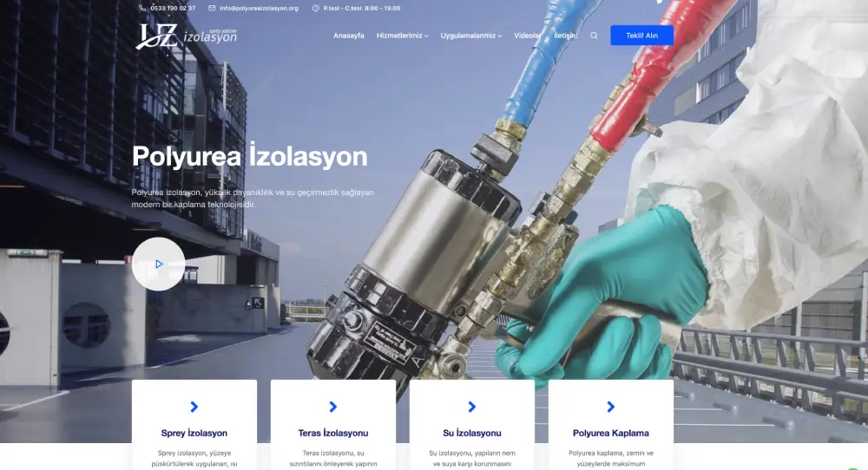Image resolution: width=868 pixels, height=470 pixels.
Task: Click Su izolasyonu description text in card
Action: tap(471, 459)
